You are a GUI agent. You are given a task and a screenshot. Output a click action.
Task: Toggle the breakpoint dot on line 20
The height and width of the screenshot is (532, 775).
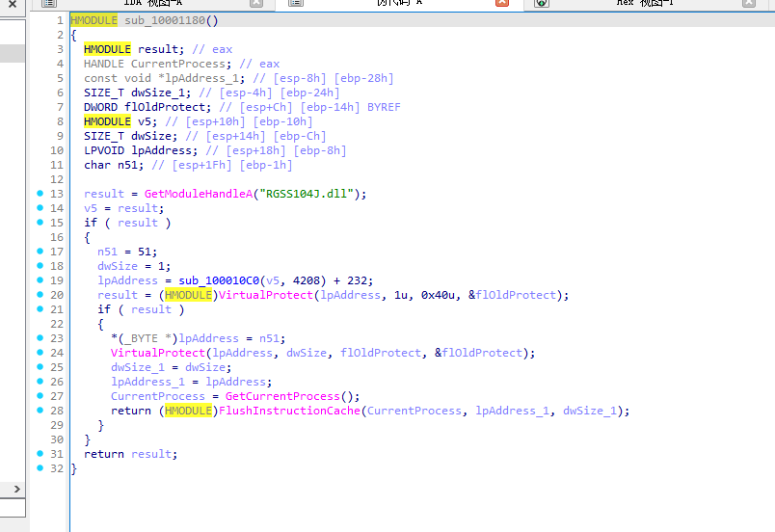point(40,295)
